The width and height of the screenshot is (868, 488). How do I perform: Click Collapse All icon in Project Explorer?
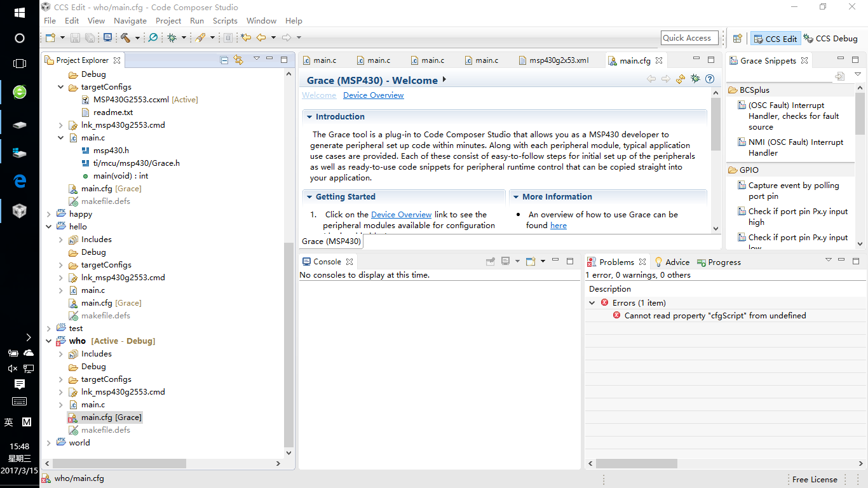224,60
